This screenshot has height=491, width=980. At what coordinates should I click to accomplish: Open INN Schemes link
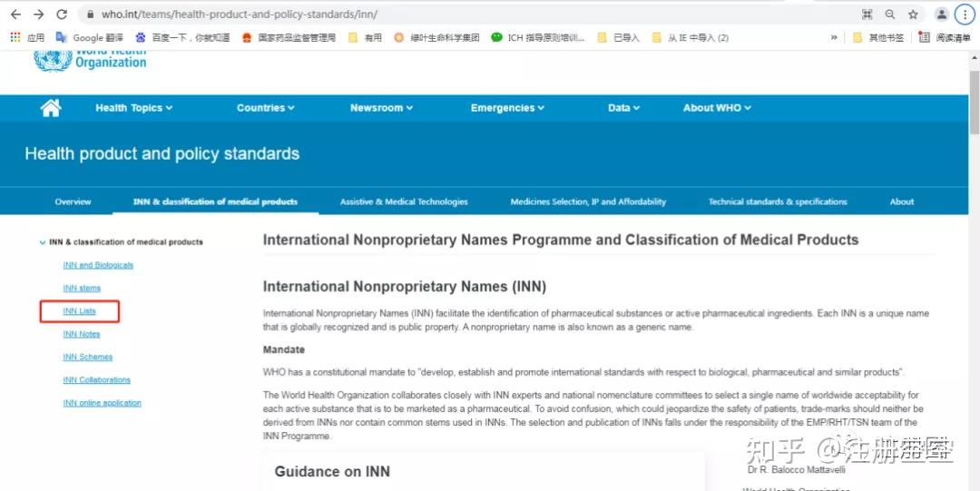(x=87, y=358)
